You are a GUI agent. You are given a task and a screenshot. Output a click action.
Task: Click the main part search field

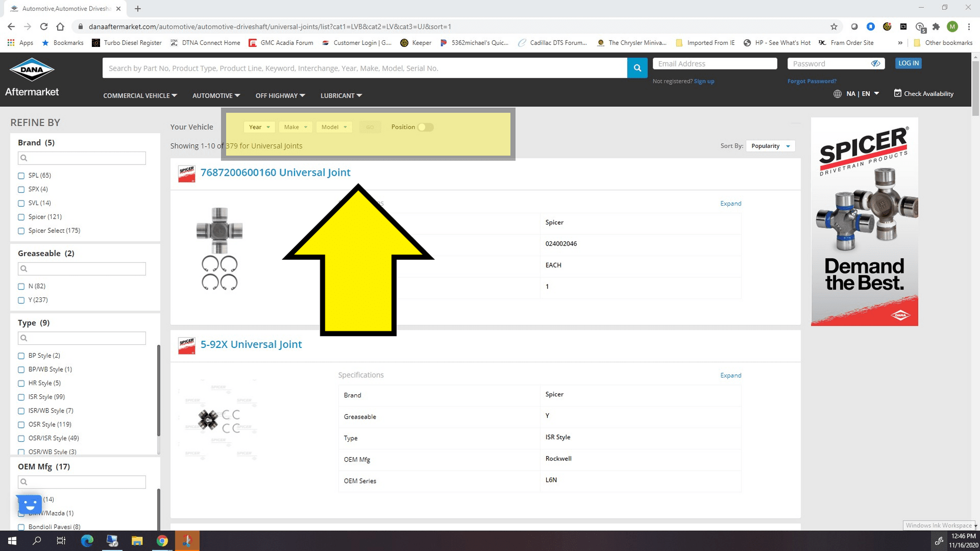(365, 68)
